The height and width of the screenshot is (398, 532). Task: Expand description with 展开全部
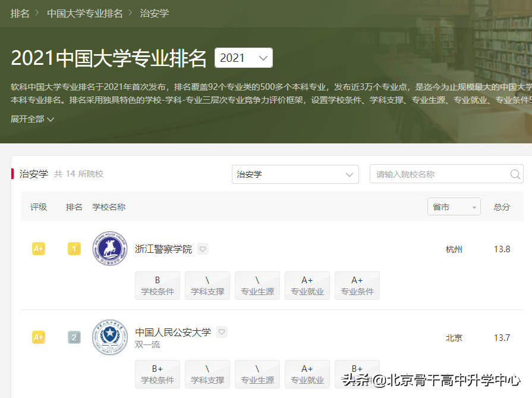point(32,119)
